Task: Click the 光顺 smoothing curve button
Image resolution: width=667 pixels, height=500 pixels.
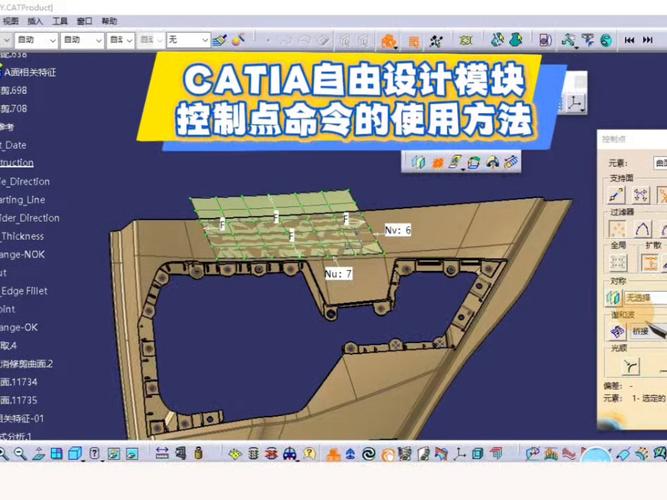Action: (631, 366)
